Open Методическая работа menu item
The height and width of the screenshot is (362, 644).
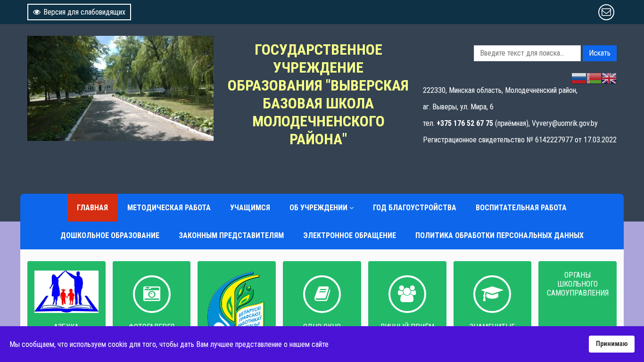click(169, 208)
